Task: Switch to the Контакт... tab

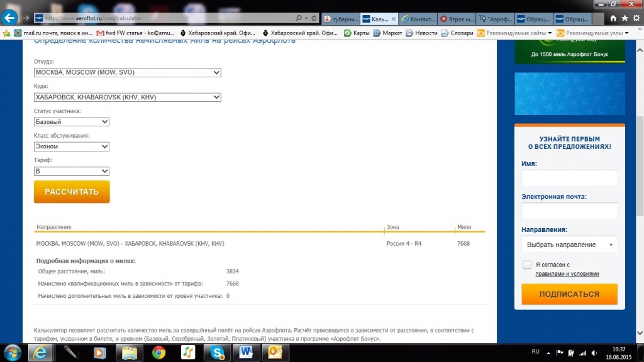Action: [x=418, y=19]
